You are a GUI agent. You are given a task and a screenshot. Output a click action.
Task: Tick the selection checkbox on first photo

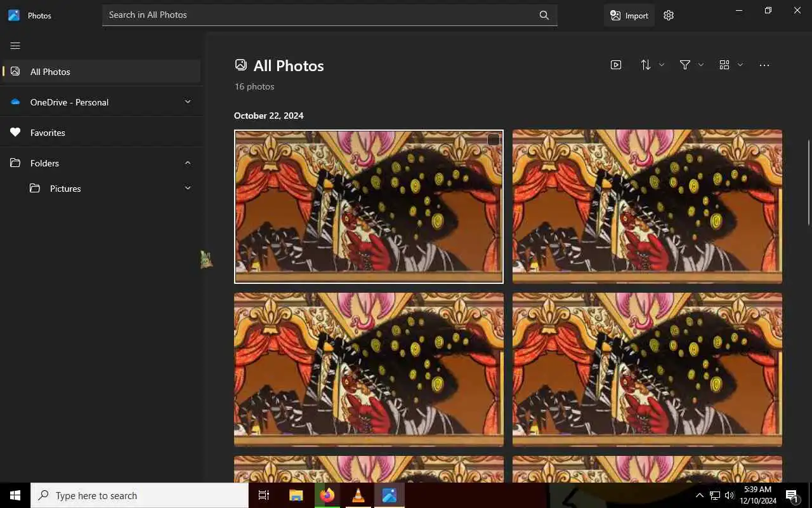(493, 140)
